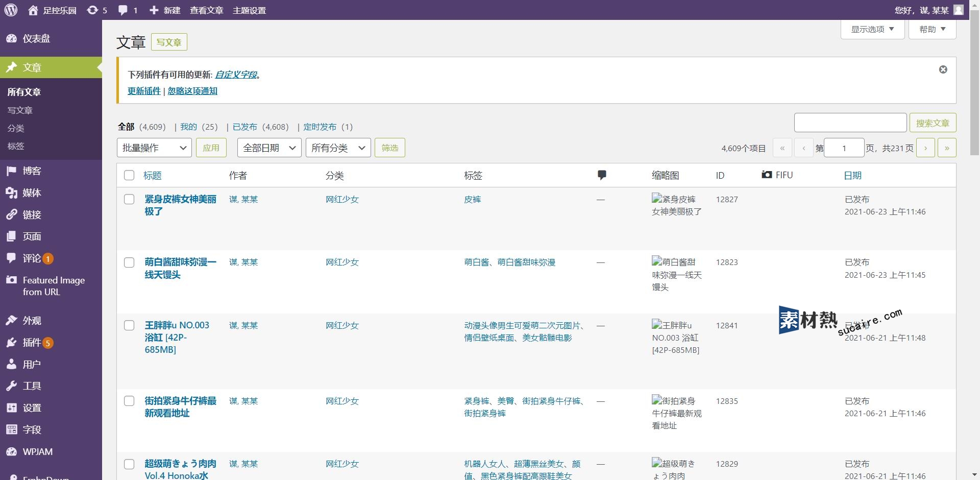Viewport: 980px width, 480px height.
Task: Click the 筛选 filter button
Action: 389,148
